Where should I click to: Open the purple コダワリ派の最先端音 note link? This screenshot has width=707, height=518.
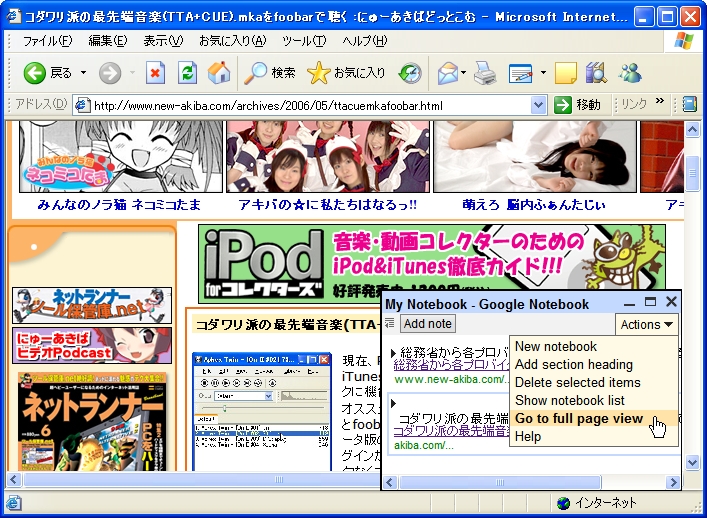click(x=451, y=430)
